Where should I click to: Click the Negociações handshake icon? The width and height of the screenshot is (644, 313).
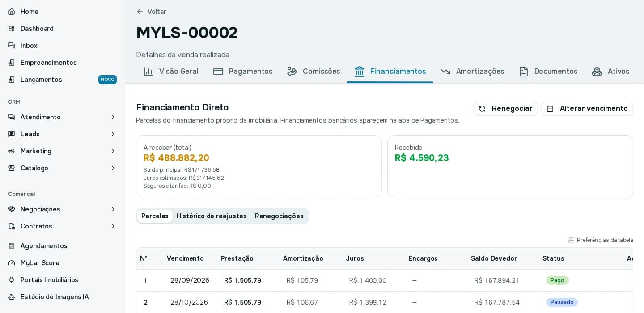coord(12,209)
